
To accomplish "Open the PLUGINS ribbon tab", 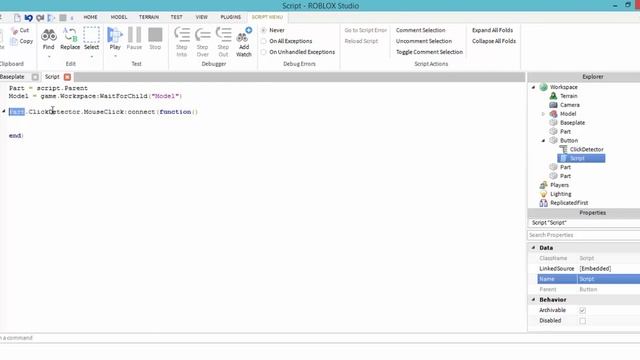I will pyautogui.click(x=231, y=17).
